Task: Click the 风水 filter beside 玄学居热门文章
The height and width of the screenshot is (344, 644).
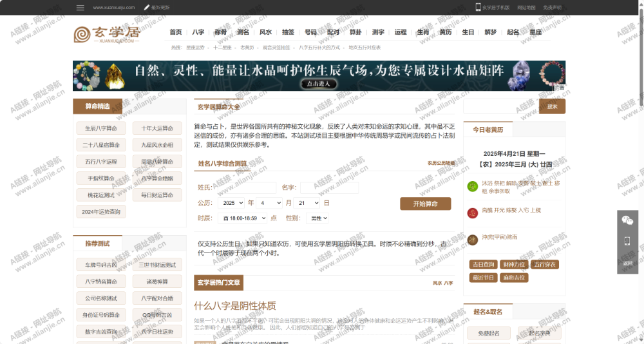Action: pyautogui.click(x=437, y=283)
